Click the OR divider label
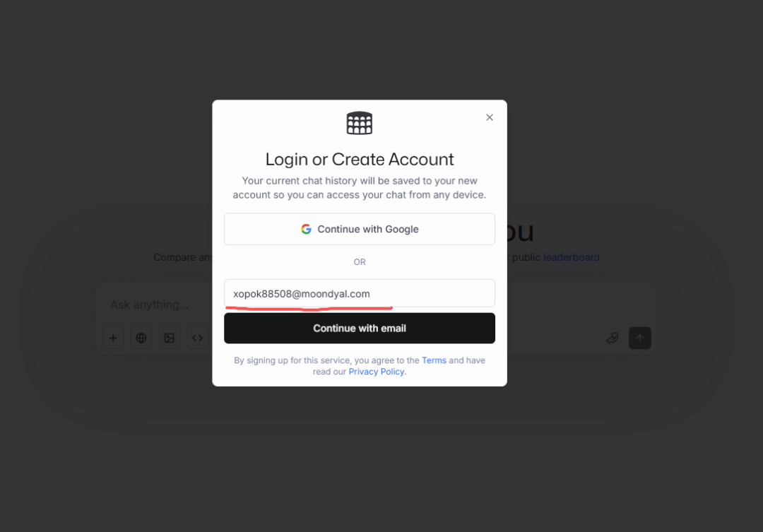Image resolution: width=763 pixels, height=532 pixels. tap(360, 262)
